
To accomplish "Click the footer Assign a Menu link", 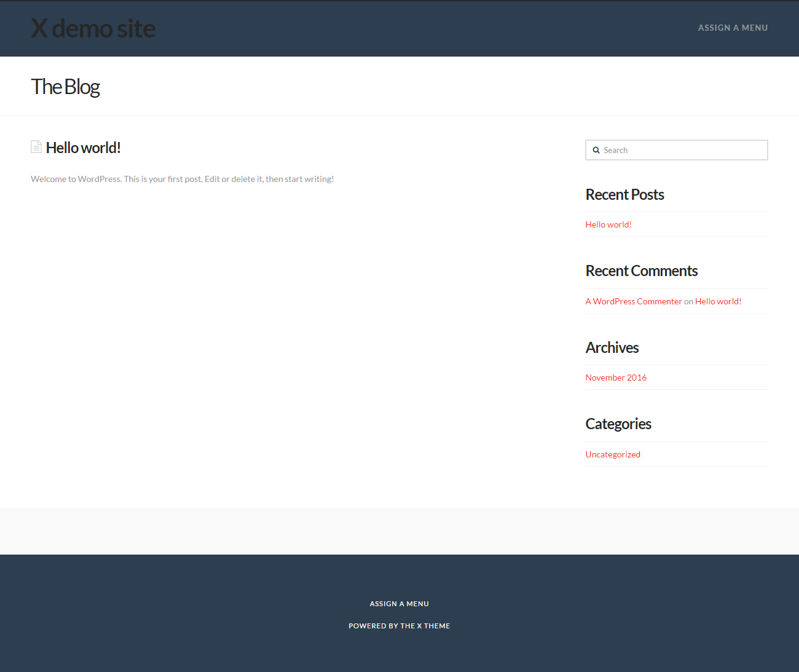I will [x=399, y=604].
